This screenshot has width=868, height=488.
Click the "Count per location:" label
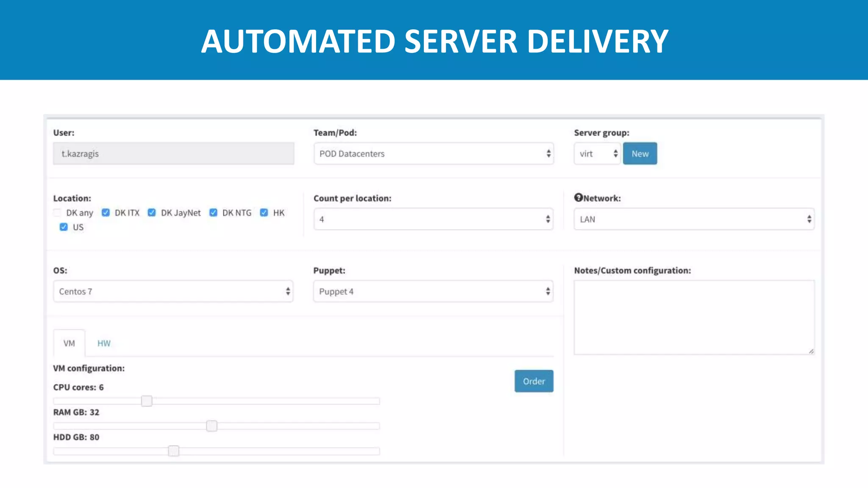(353, 198)
